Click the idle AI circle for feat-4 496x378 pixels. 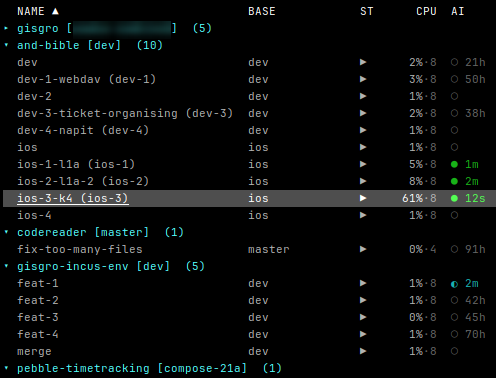click(x=454, y=334)
